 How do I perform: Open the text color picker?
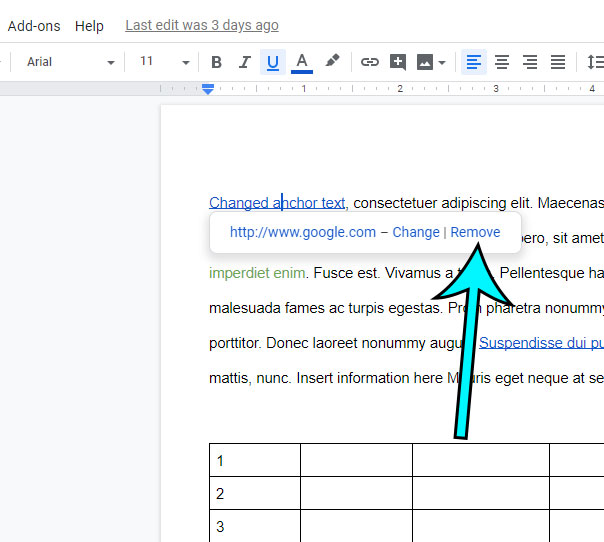click(x=301, y=62)
